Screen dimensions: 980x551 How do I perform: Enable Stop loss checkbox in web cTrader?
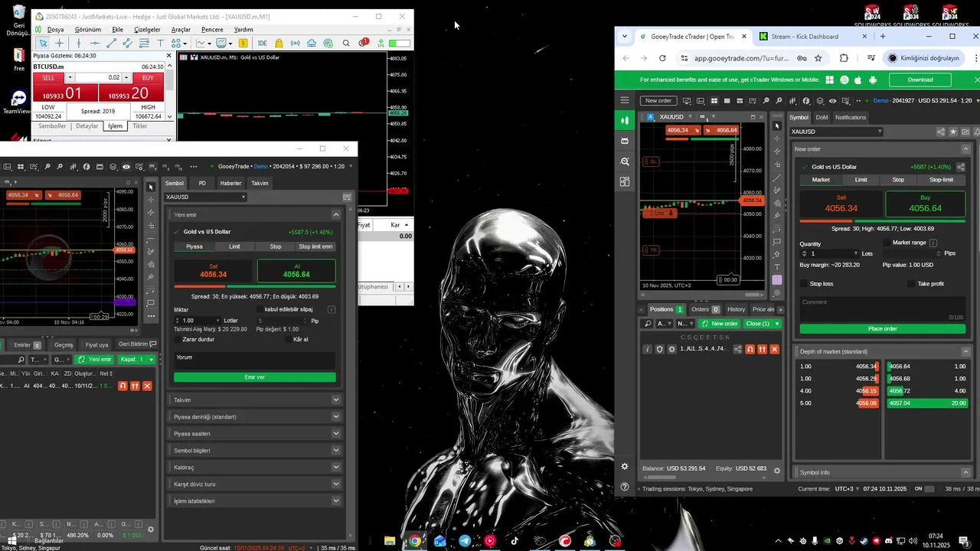804,284
